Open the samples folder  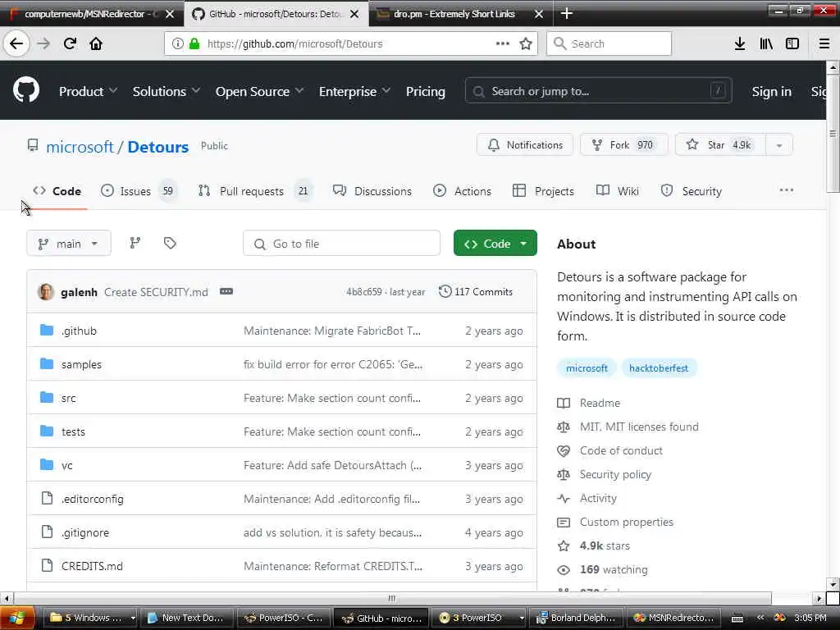(x=81, y=364)
